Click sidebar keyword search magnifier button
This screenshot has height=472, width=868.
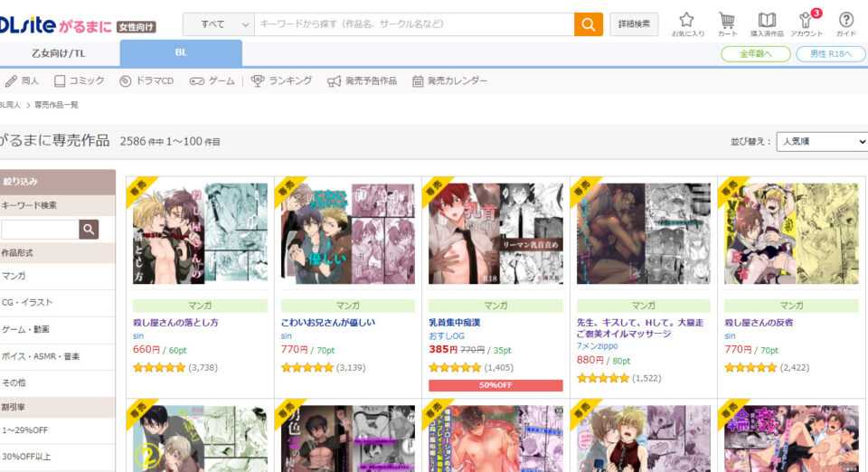click(x=89, y=229)
